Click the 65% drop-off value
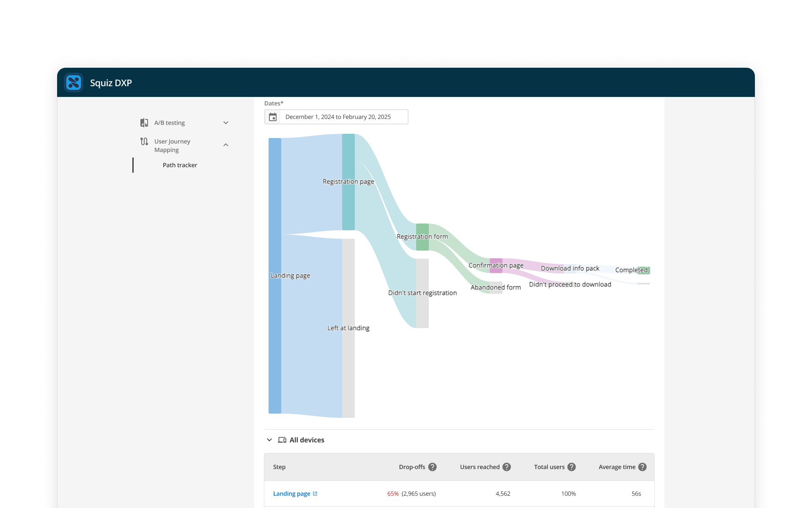 click(x=393, y=494)
